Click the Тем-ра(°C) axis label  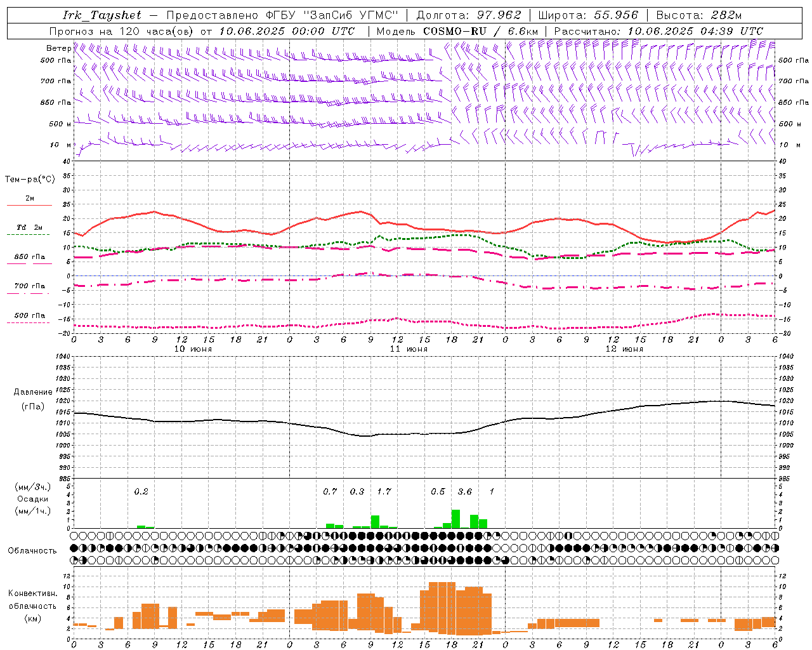(30, 180)
